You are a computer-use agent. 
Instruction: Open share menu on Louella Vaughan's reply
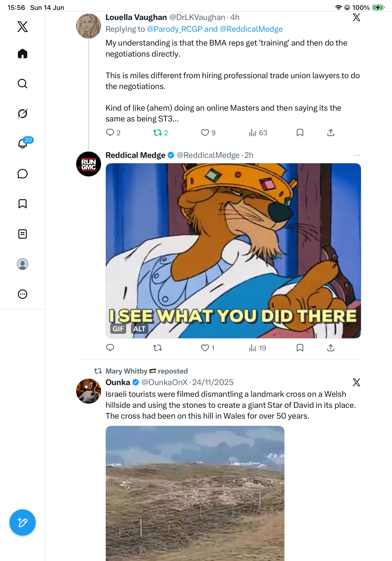pyautogui.click(x=331, y=133)
